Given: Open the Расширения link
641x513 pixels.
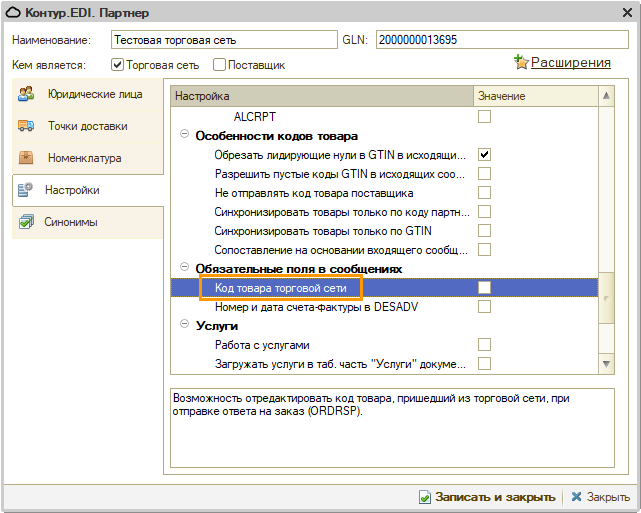Looking at the screenshot, I should (570, 62).
